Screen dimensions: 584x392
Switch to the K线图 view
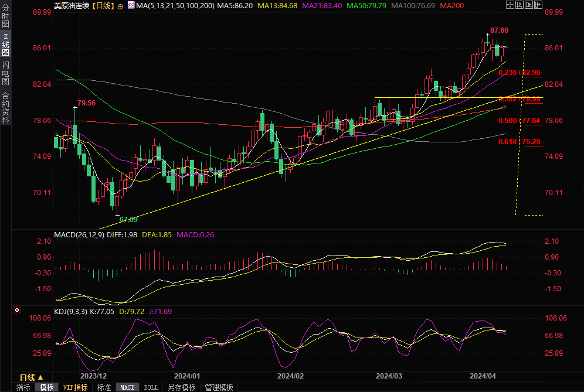click(5, 45)
